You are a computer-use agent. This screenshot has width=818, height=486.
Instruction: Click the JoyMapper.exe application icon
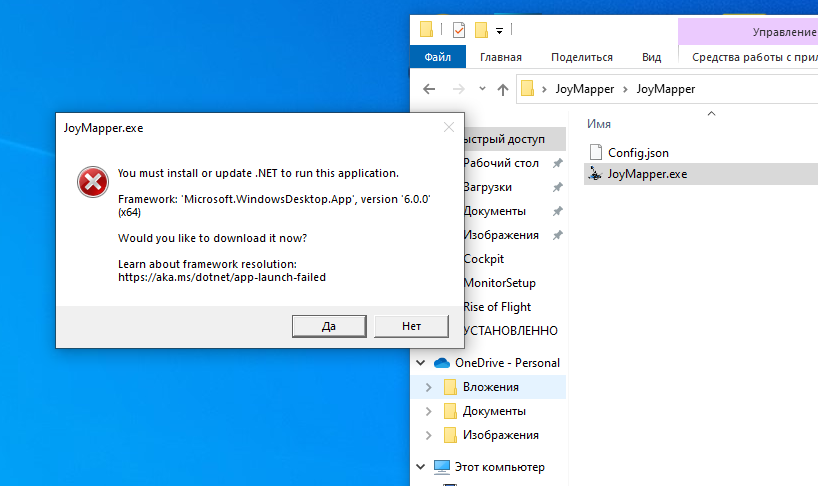click(595, 174)
